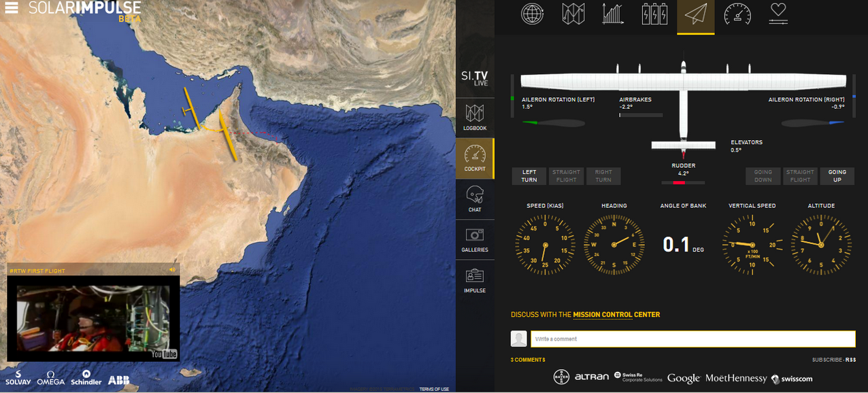This screenshot has height=393, width=868.
Task: Switch to the Cockpit sidebar item
Action: coord(475,158)
